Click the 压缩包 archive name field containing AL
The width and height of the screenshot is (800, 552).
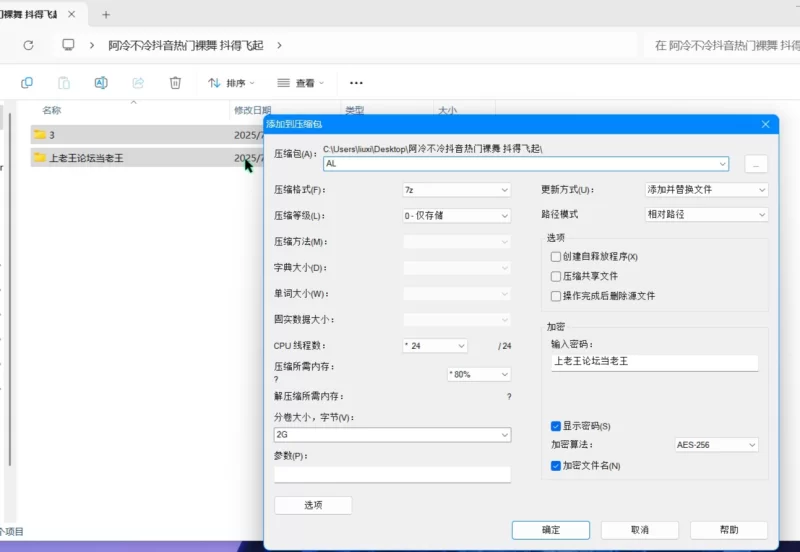point(526,164)
